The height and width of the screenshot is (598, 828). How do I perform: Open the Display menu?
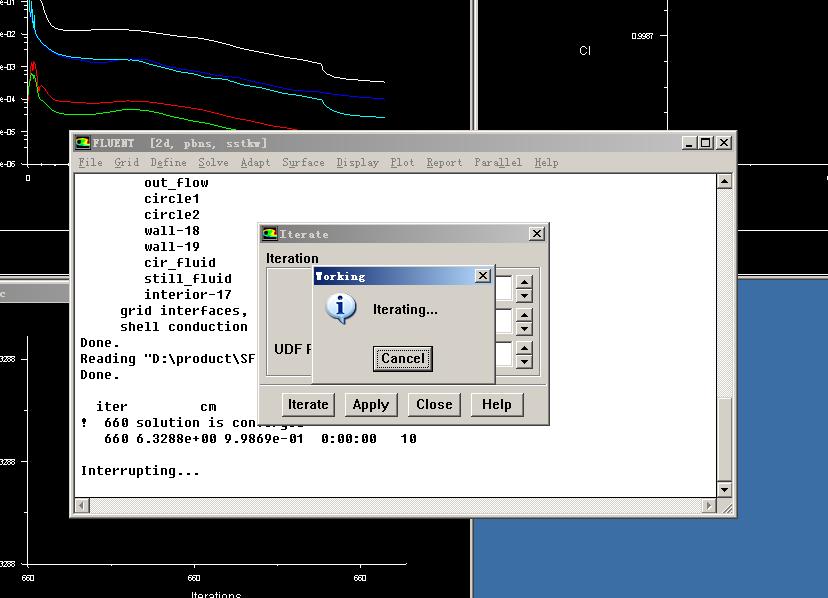(357, 162)
